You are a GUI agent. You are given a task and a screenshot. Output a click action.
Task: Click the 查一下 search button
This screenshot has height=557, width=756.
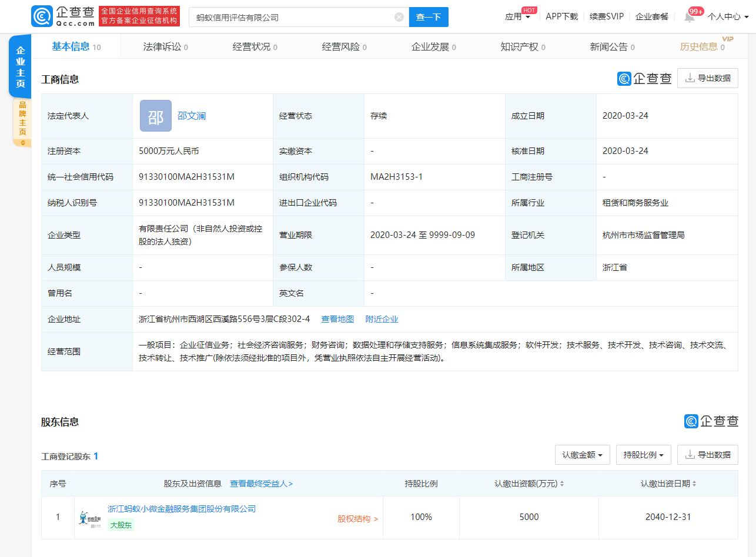(x=429, y=17)
